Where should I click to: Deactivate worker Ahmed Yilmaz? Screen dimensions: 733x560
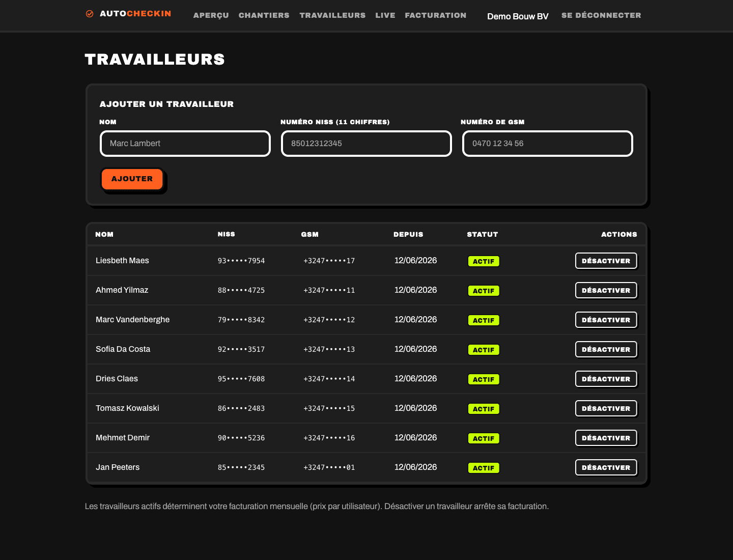click(x=606, y=290)
